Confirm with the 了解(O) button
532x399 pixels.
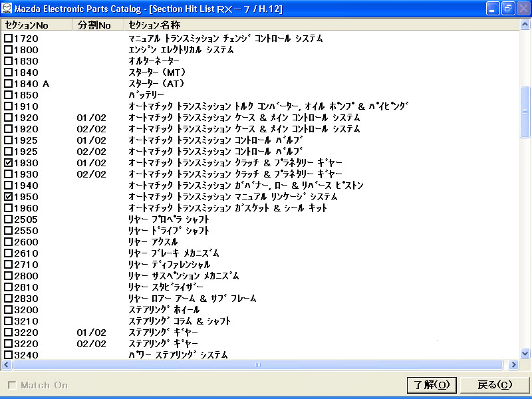[x=432, y=385]
